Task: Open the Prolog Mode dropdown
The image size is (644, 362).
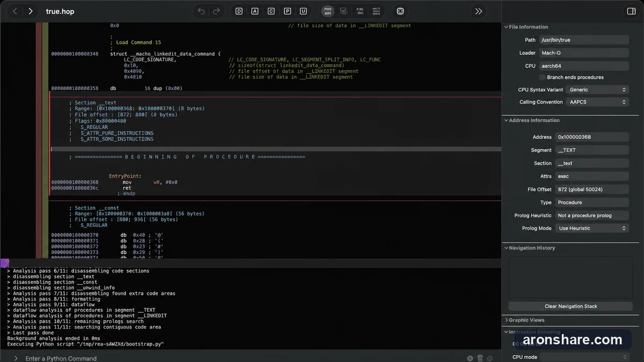Action: 592,228
